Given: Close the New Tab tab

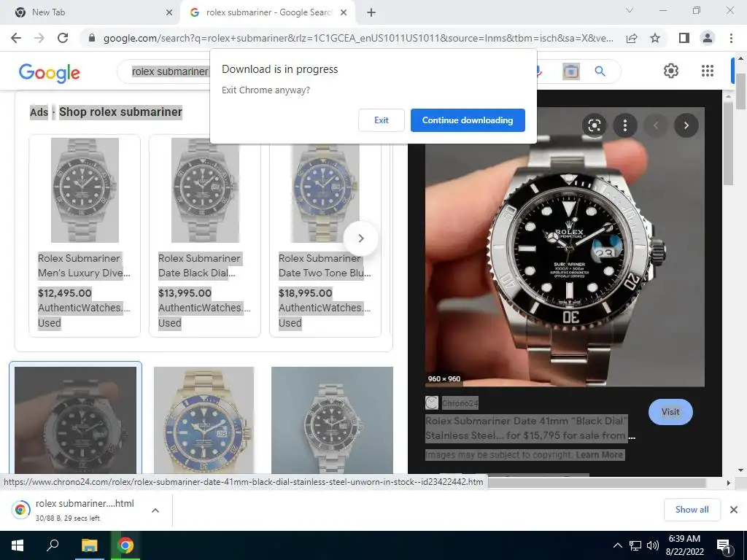Looking at the screenshot, I should point(169,12).
